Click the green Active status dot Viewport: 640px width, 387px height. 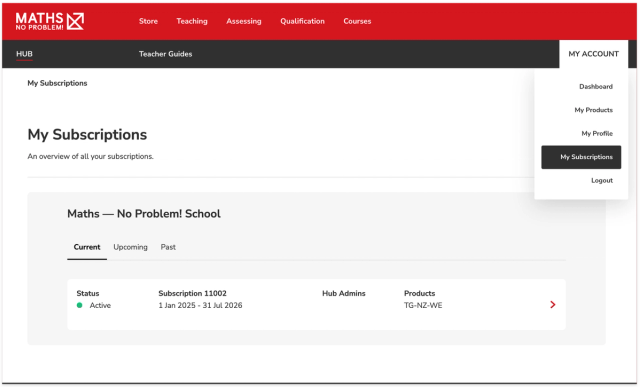(80, 305)
